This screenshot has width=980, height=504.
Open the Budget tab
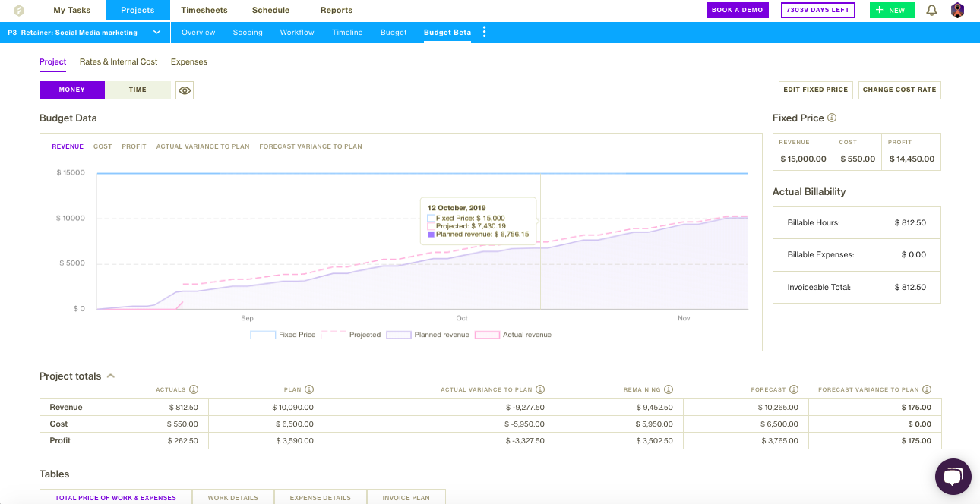pos(394,33)
